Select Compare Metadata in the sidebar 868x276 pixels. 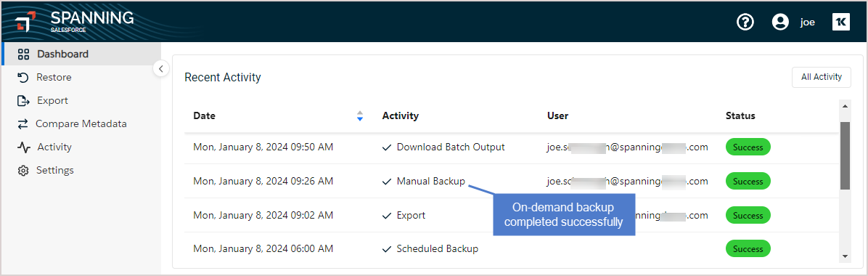click(81, 124)
